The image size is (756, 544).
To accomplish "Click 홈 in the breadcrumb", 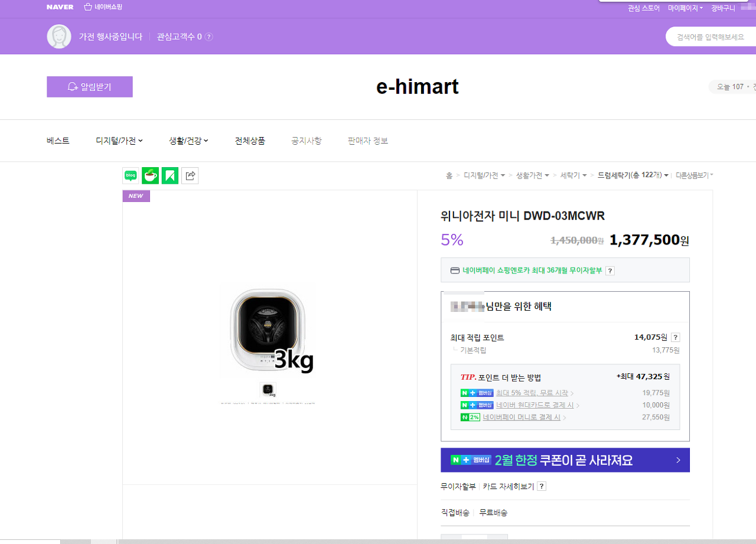I will click(x=449, y=175).
